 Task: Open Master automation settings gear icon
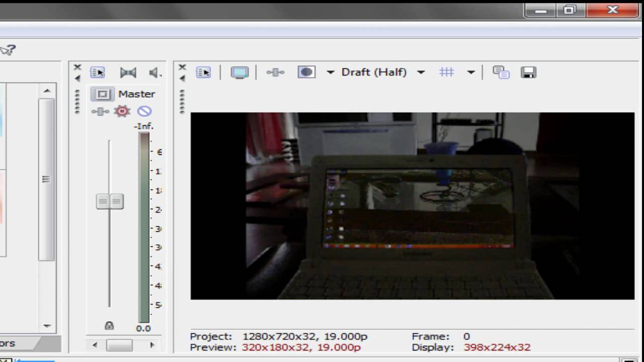point(122,111)
